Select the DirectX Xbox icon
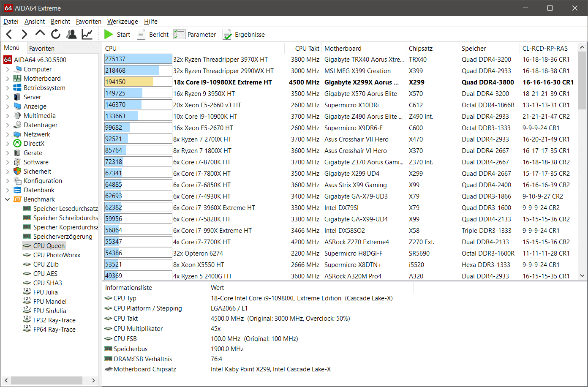Screen dimensions: 588x387 17,144
